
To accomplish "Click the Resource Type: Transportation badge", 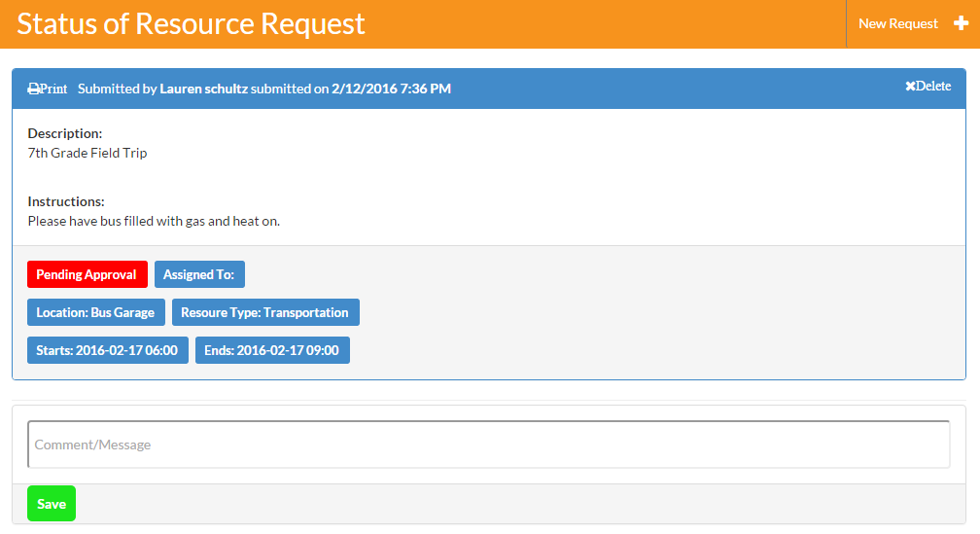I will pos(264,312).
